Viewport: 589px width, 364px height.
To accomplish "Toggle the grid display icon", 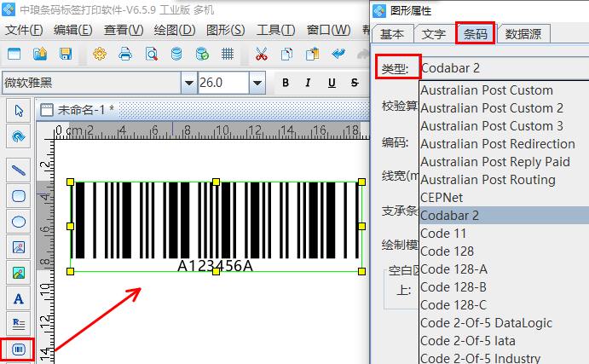I will (x=228, y=54).
